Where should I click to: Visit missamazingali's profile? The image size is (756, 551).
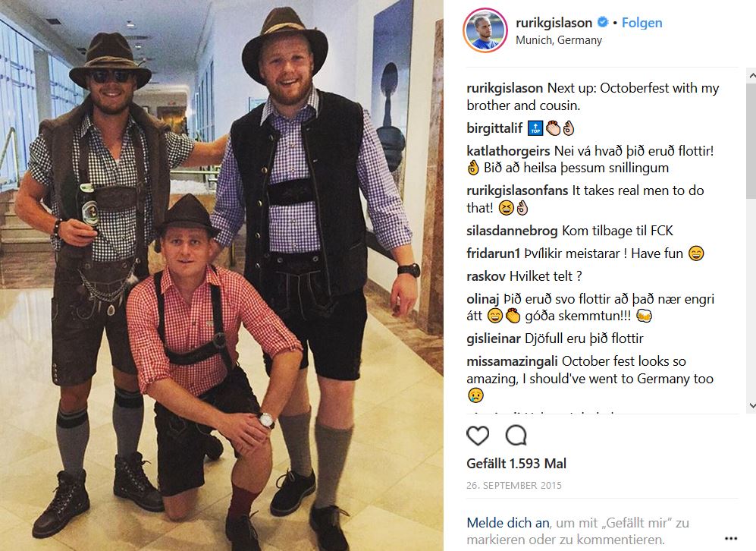pyautogui.click(x=512, y=361)
